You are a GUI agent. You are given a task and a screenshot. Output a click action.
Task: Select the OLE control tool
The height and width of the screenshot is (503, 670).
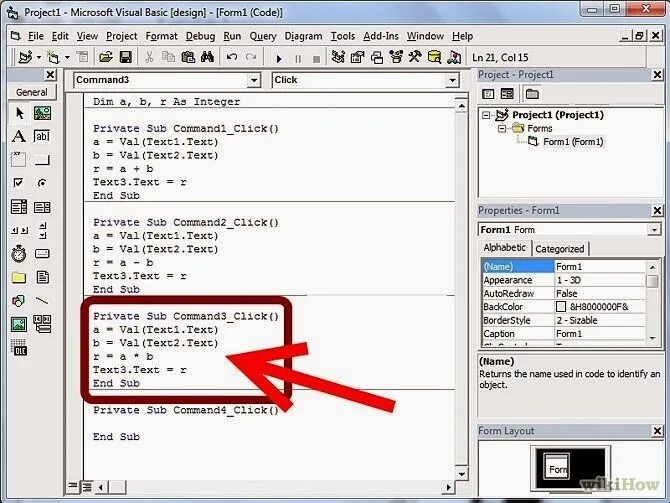tap(19, 347)
